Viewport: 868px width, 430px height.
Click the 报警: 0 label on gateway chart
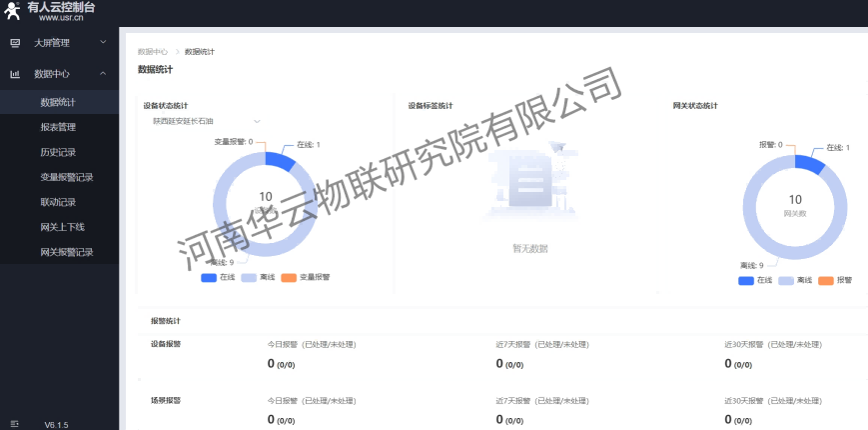770,145
